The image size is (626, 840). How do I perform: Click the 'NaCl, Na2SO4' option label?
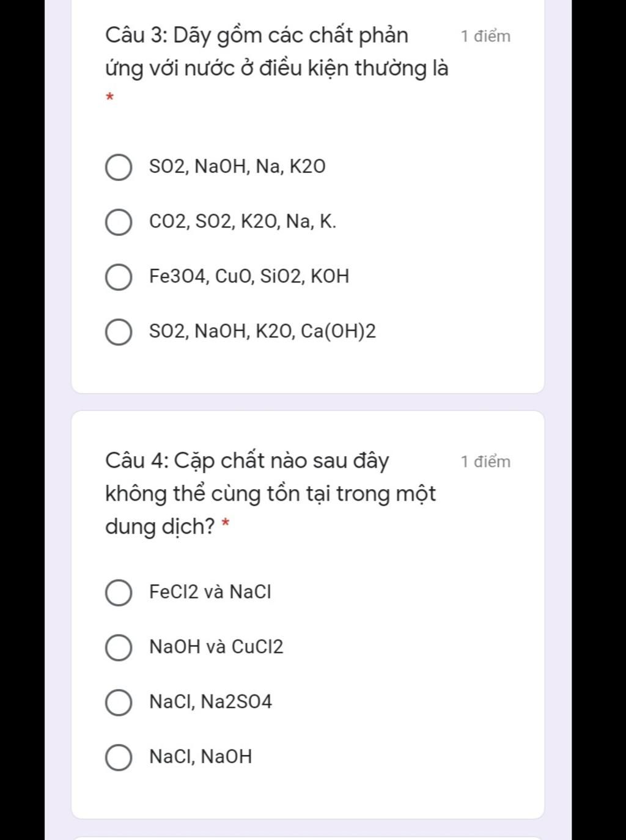(211, 702)
